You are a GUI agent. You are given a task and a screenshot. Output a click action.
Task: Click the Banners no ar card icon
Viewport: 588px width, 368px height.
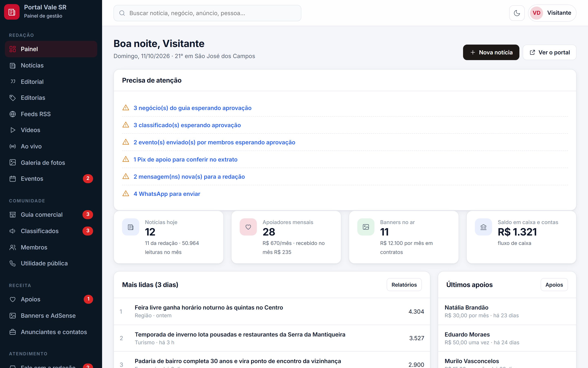pyautogui.click(x=366, y=227)
